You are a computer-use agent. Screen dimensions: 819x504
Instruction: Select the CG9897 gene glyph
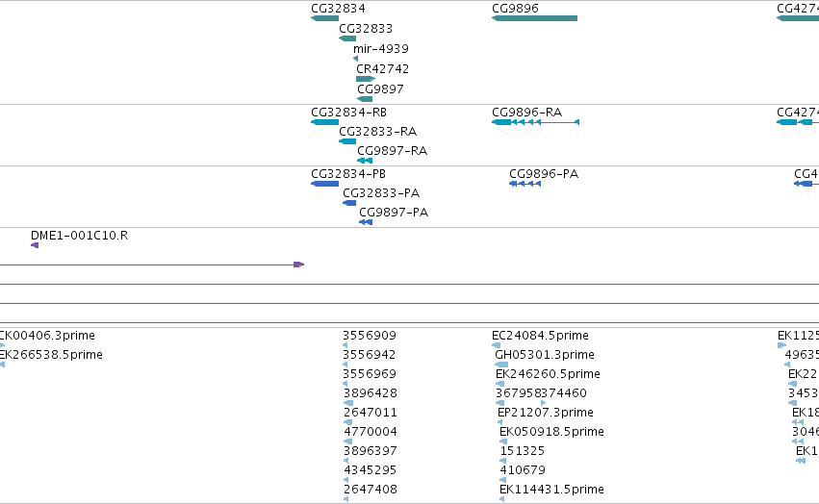click(365, 99)
